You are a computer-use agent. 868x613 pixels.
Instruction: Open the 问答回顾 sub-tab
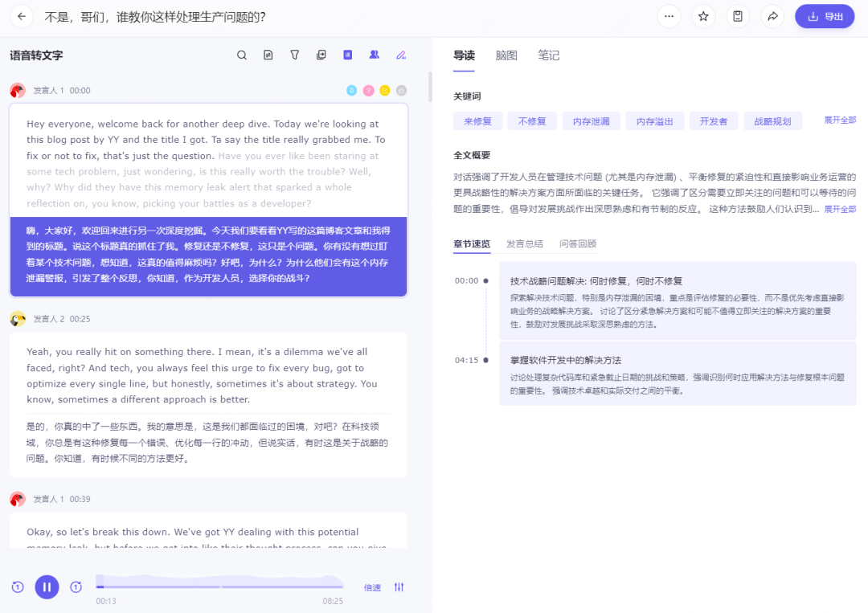tap(577, 244)
